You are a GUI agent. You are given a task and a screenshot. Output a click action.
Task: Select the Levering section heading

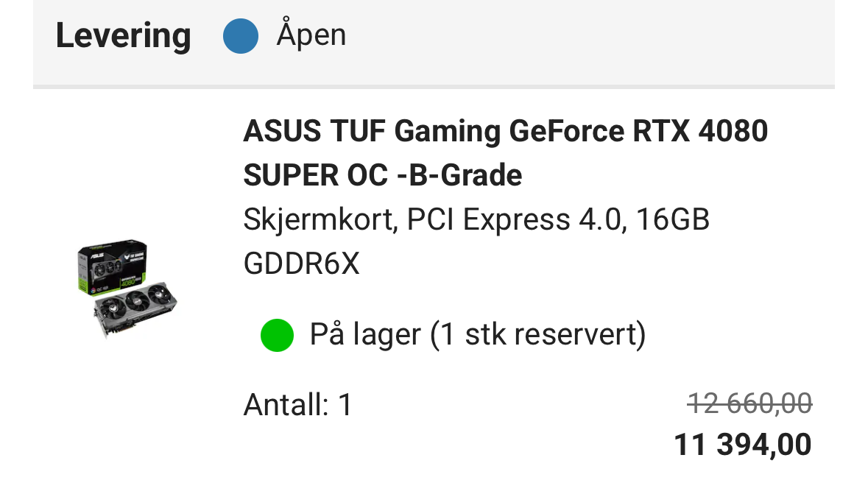coord(124,36)
